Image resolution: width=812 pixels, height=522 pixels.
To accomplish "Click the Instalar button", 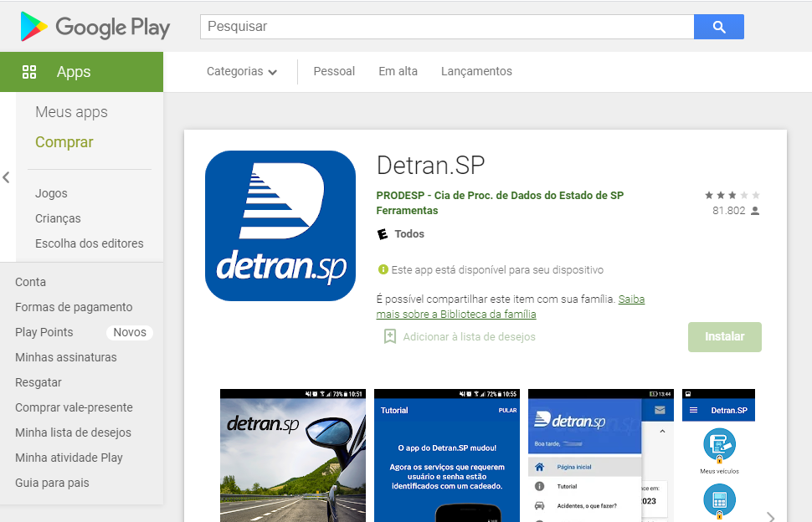I will point(724,337).
